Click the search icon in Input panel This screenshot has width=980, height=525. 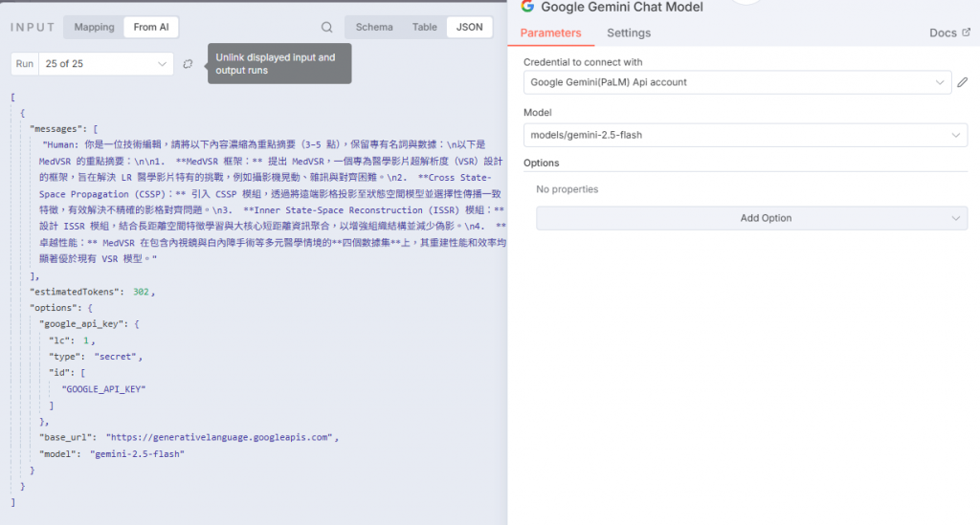point(327,27)
